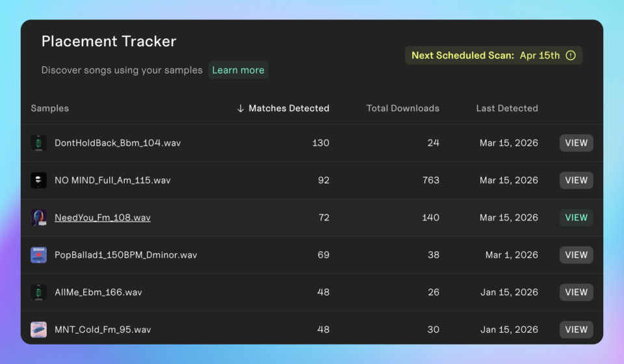This screenshot has height=364, width=624.
Task: Click the 92 matches value
Action: click(324, 180)
